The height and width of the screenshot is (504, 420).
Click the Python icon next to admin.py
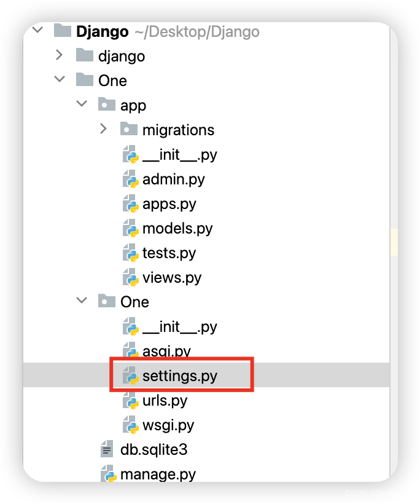[131, 179]
